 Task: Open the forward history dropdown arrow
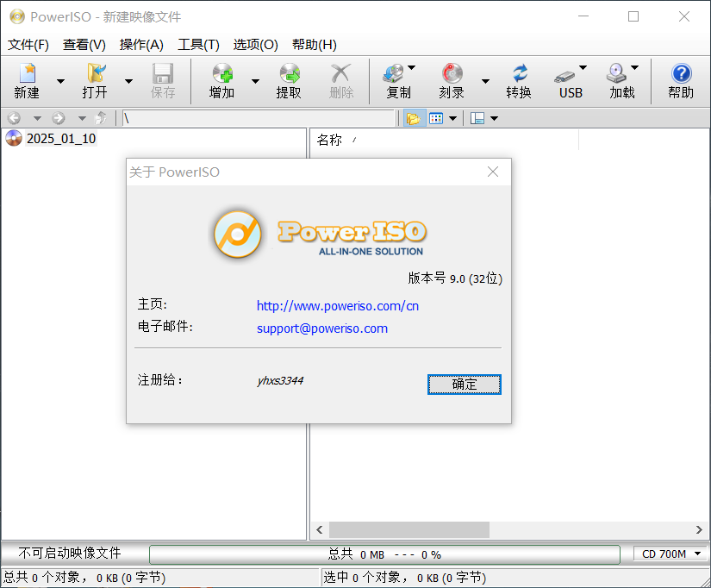pyautogui.click(x=82, y=118)
